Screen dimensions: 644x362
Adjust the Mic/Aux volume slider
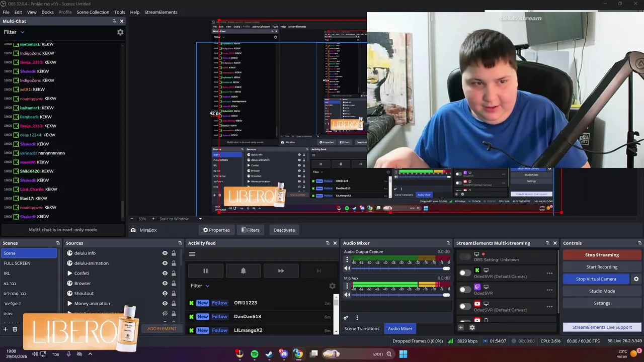[400, 295]
